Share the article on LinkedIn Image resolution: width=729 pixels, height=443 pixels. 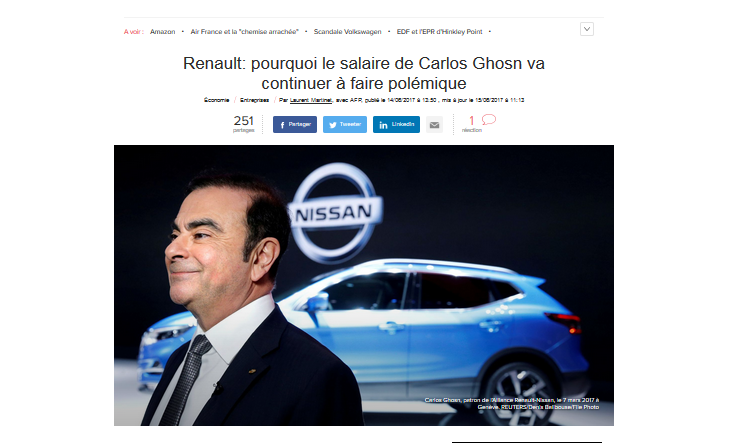coord(396,125)
